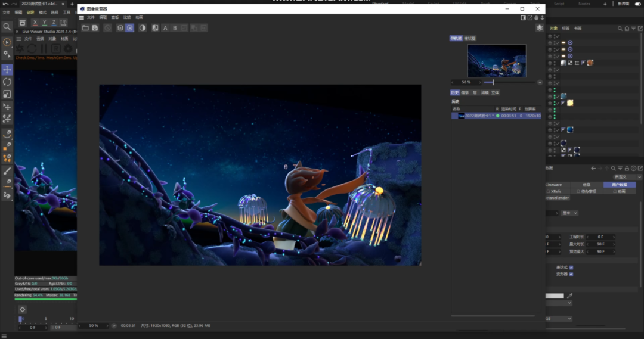Toggle green visibility dots of yellow material row
The image size is (644, 339).
[555, 103]
